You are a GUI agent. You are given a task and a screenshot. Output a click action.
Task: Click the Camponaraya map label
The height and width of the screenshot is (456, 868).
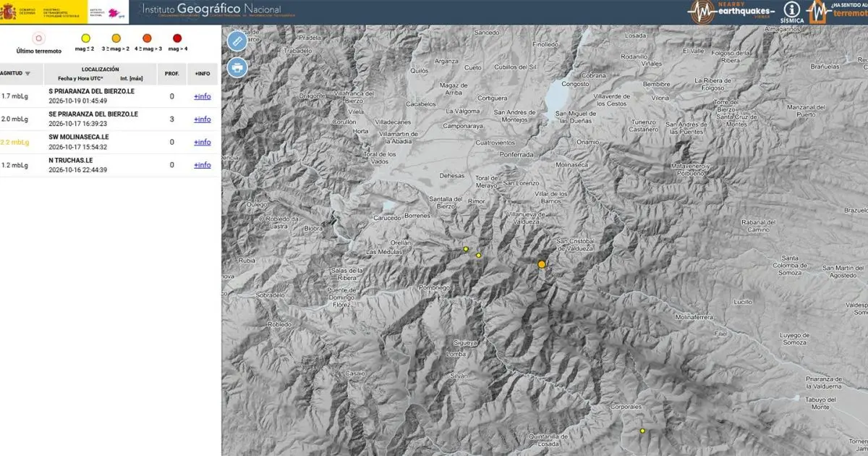[464, 126]
